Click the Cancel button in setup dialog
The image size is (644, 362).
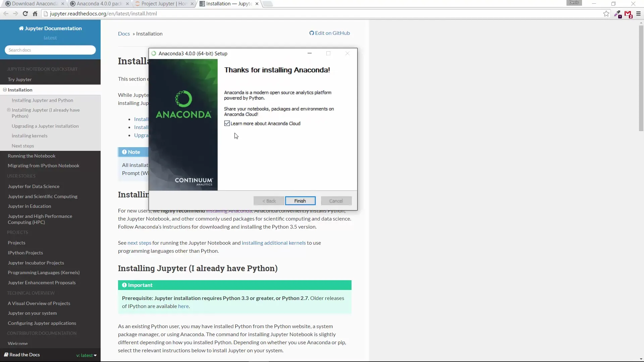click(336, 201)
